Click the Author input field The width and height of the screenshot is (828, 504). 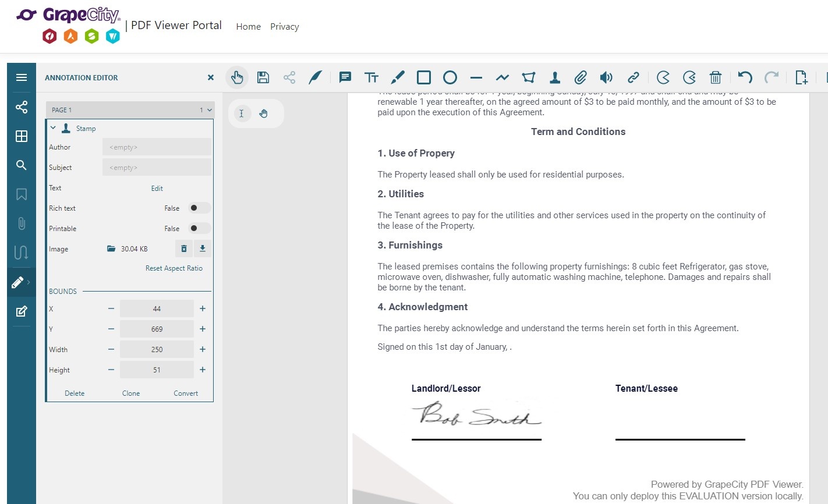157,147
